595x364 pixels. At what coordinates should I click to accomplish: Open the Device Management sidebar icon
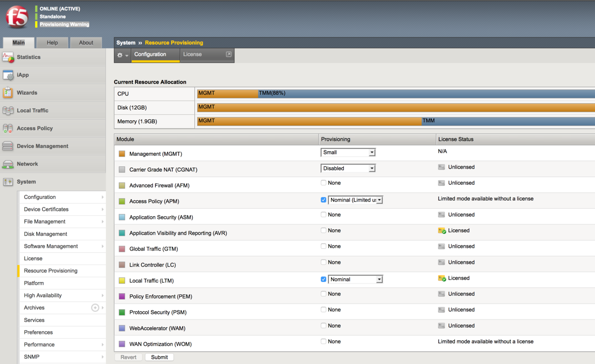click(8, 146)
